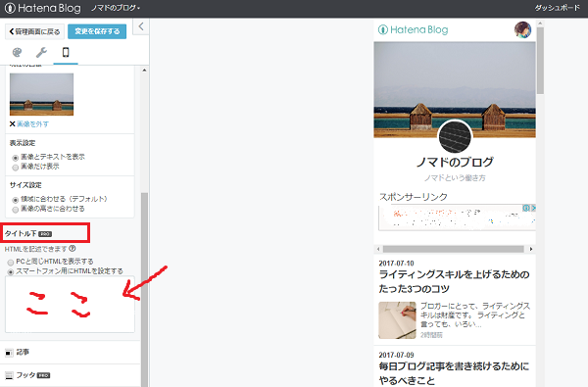Click the right arrow of preview horizontal scrollbar
Screen dimensions: 588x387
coord(531,249)
